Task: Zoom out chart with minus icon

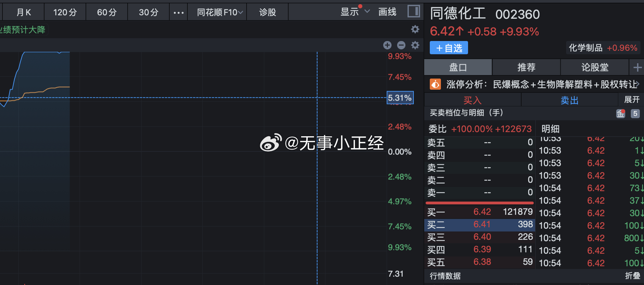Action: pos(401,45)
